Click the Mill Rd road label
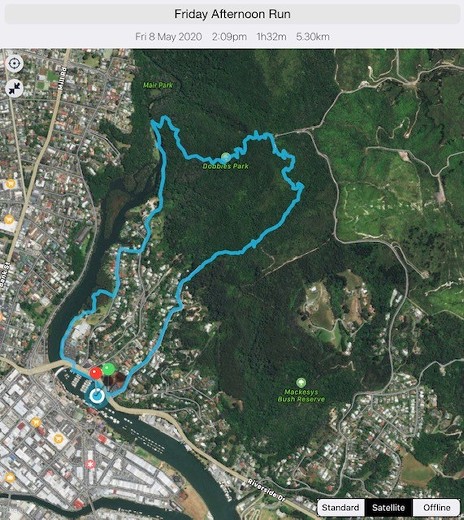The height and width of the screenshot is (520, 464). click(62, 79)
